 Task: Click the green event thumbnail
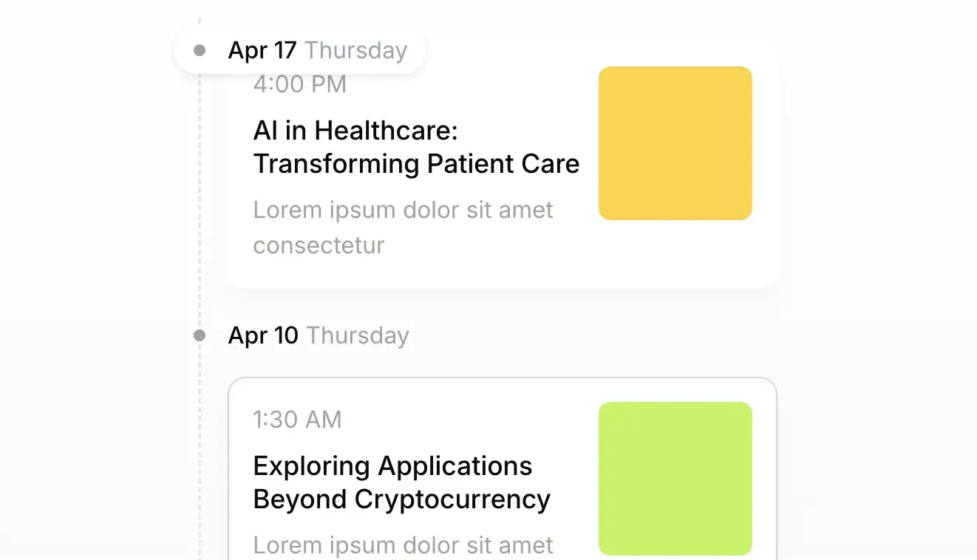[675, 479]
